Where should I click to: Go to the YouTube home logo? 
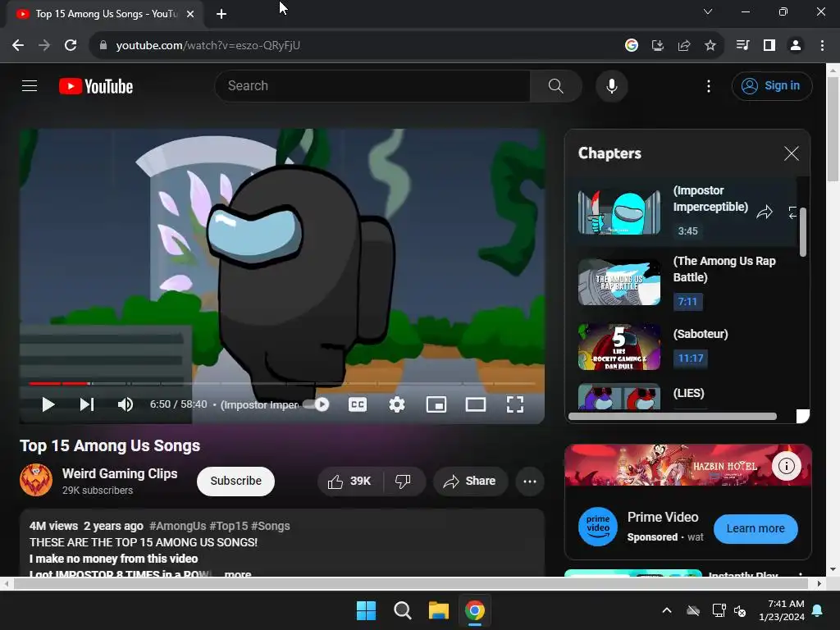pos(96,86)
